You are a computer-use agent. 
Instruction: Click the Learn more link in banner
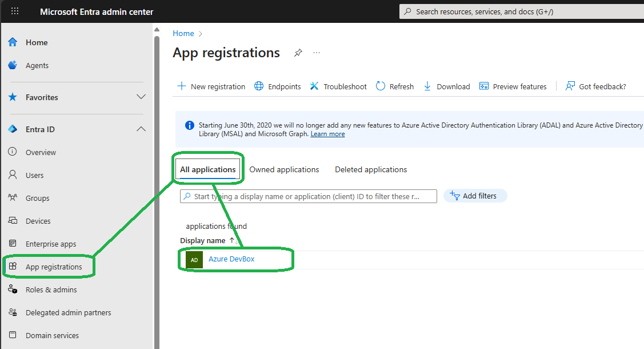(327, 134)
